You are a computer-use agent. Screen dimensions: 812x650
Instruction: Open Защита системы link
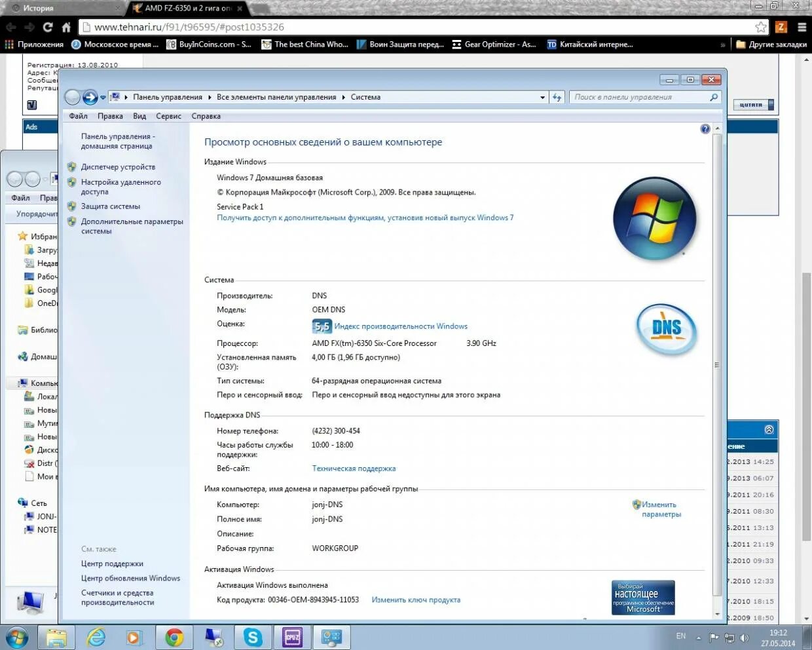(x=111, y=206)
